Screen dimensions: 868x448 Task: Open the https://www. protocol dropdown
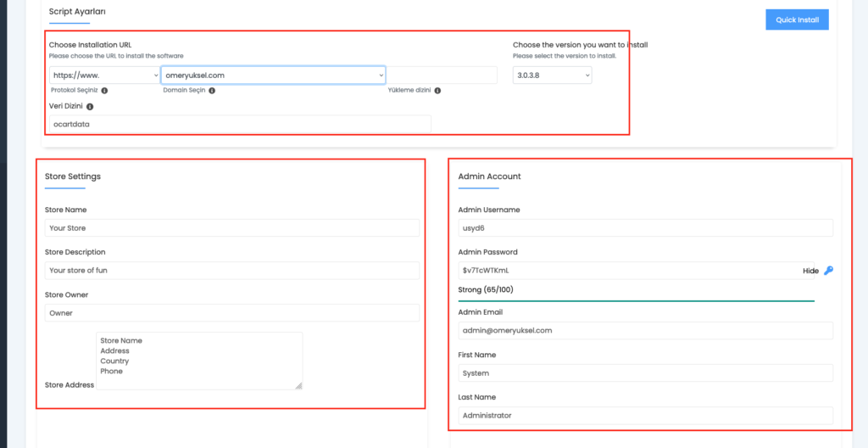point(104,76)
